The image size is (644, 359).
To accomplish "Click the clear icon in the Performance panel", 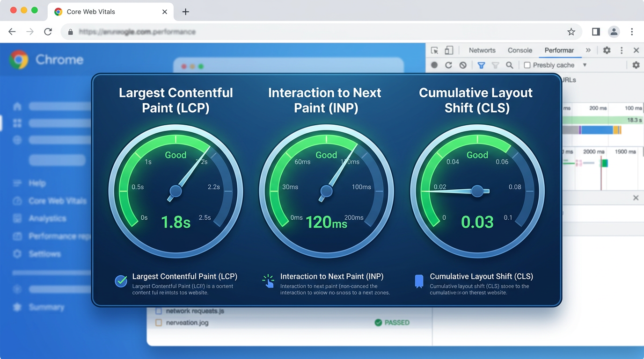I will pyautogui.click(x=462, y=65).
